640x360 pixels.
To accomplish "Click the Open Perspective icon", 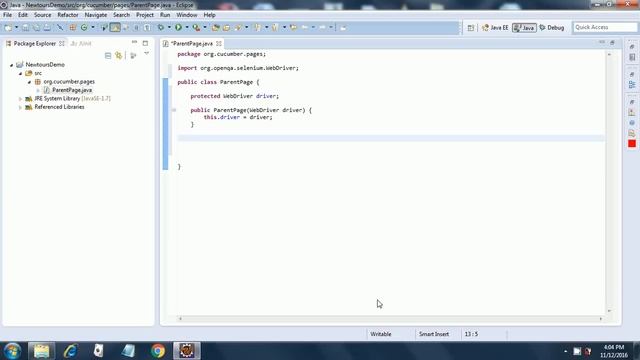I will [471, 27].
